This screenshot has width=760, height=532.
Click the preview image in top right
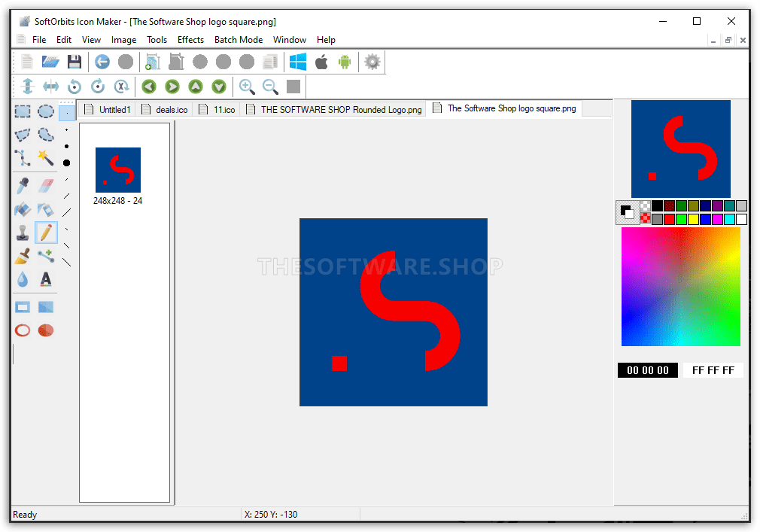tap(680, 149)
